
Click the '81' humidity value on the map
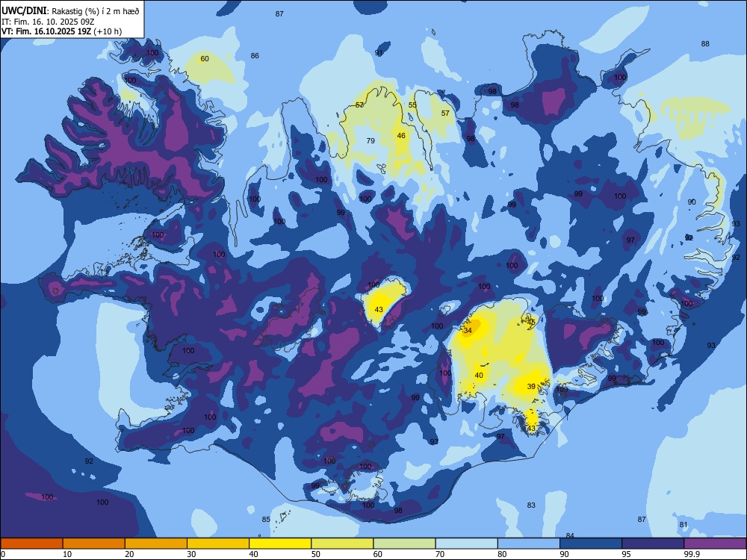684,525
